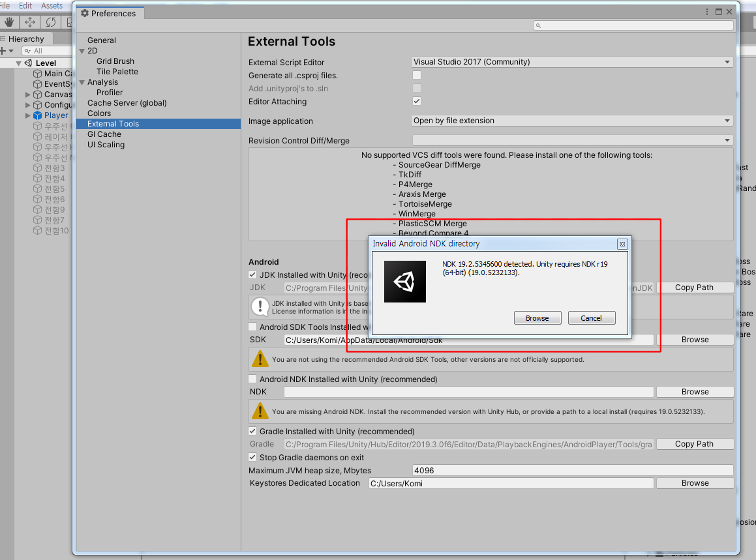
Task: Collapse the Analysis preferences category
Action: [x=82, y=82]
